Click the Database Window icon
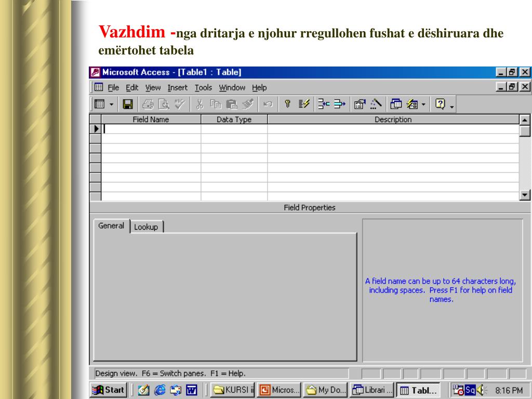This screenshot has width=532, height=399. click(396, 104)
